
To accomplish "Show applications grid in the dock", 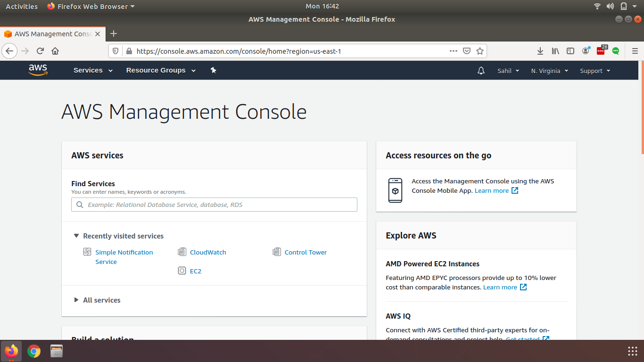I will tap(633, 351).
